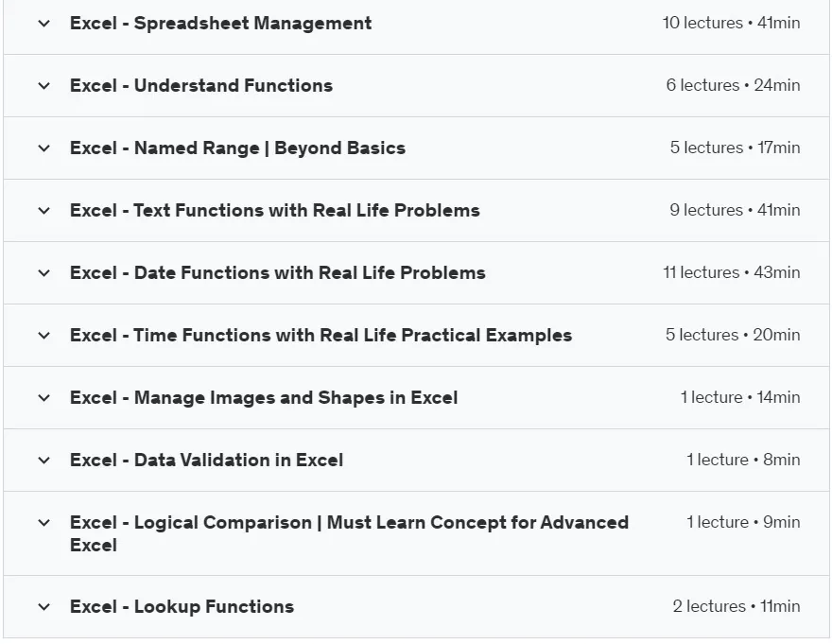
Task: Click chevron beside Logical Comparison section
Action: (x=44, y=522)
